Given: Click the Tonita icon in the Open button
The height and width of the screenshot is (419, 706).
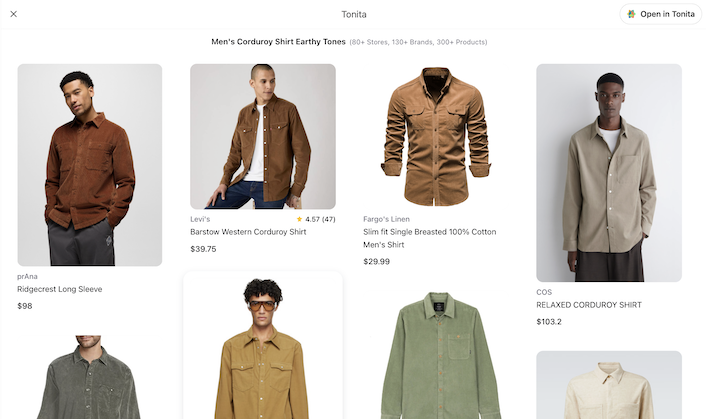Looking at the screenshot, I should click(631, 14).
